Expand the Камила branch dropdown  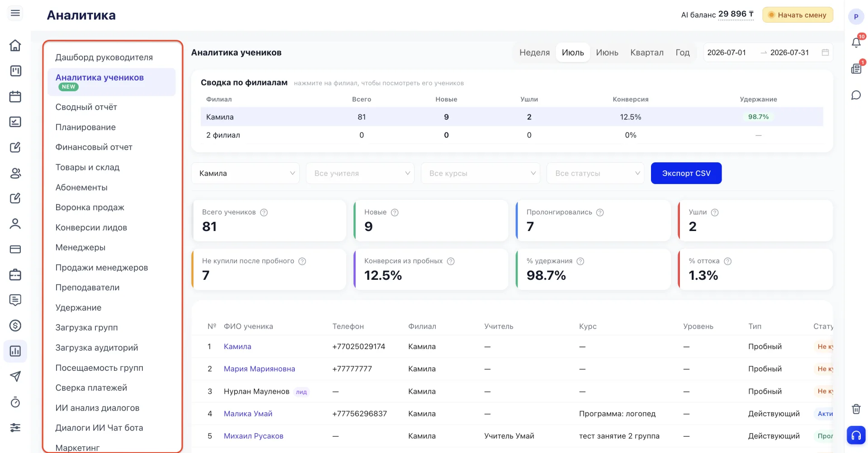245,173
